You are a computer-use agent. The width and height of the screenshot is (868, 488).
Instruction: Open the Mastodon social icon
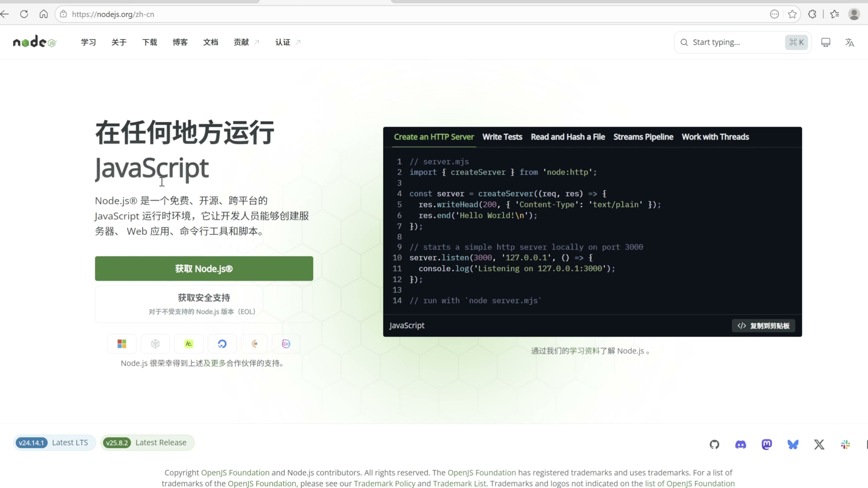point(767,445)
